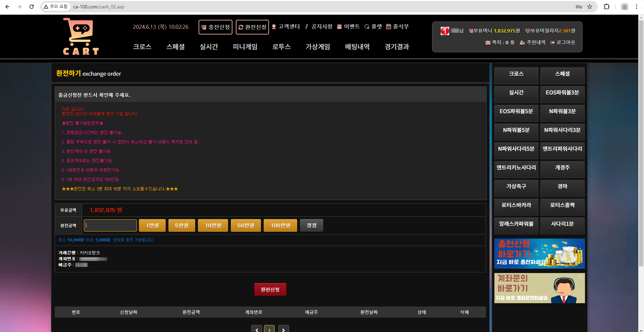The height and width of the screenshot is (332, 644).
Task: Open 개경주 dog racing game
Action: tap(562, 169)
